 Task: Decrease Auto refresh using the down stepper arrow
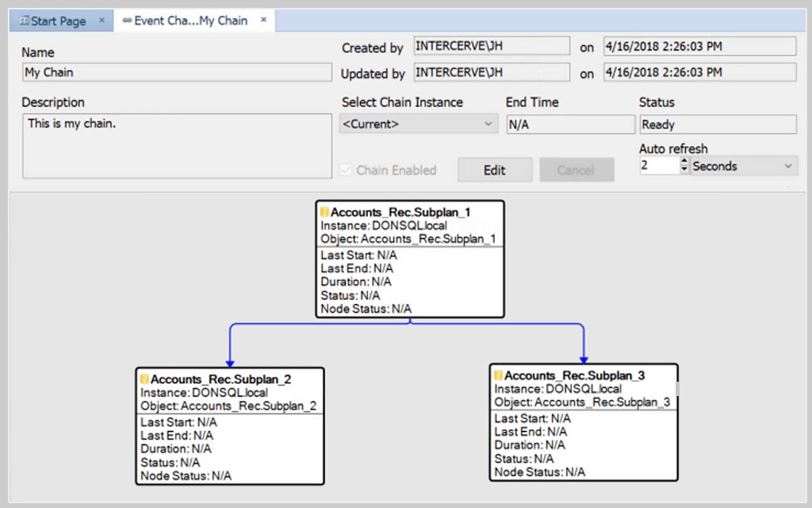click(x=684, y=170)
